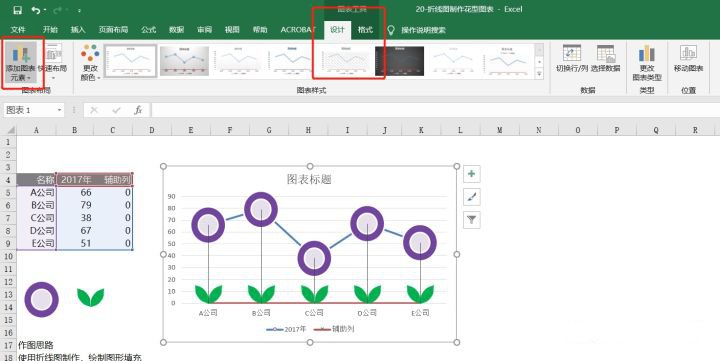
Task: Select cell containing A公司
Action: click(36, 192)
